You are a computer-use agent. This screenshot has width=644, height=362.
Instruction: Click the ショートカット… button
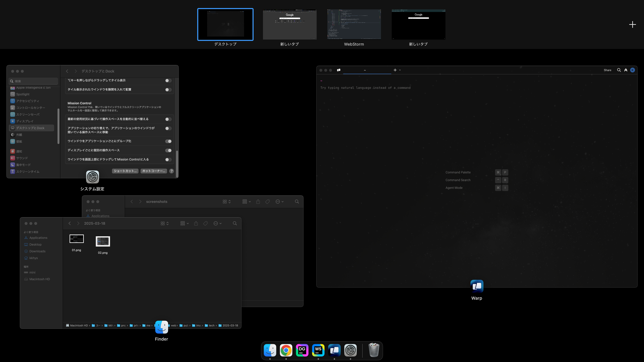pyautogui.click(x=125, y=171)
